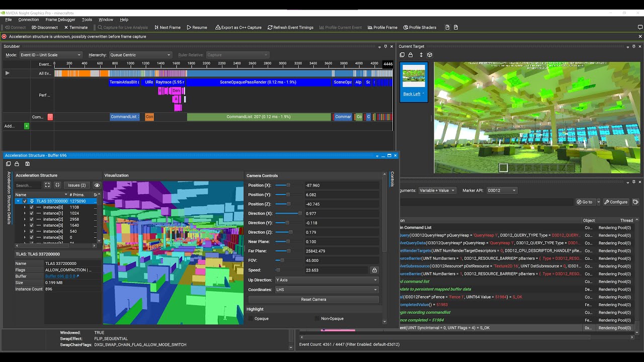Image resolution: width=644 pixels, height=362 pixels.
Task: Expand the instance[2] tree row
Action: [x=25, y=219]
